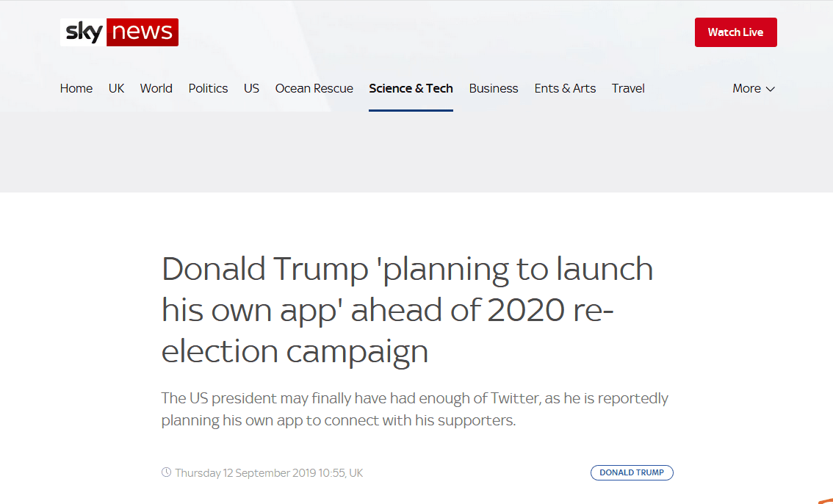This screenshot has width=833, height=504.
Task: Open the Watch Live stream
Action: [736, 32]
